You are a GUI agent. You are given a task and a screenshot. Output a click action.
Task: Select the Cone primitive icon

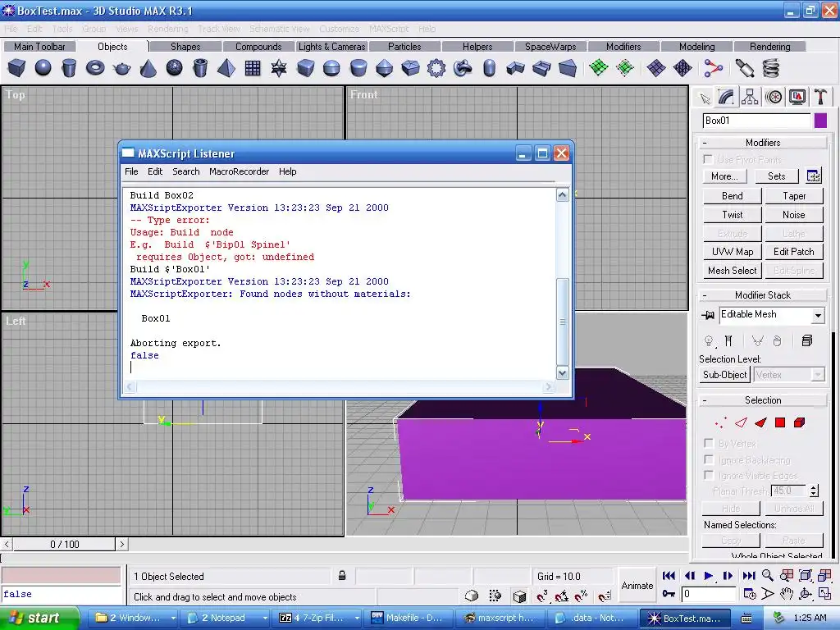tap(148, 68)
